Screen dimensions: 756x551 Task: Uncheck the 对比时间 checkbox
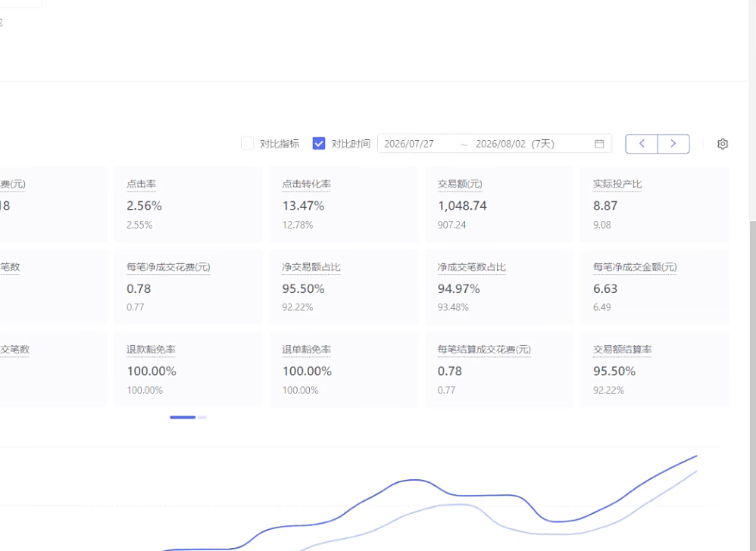319,144
